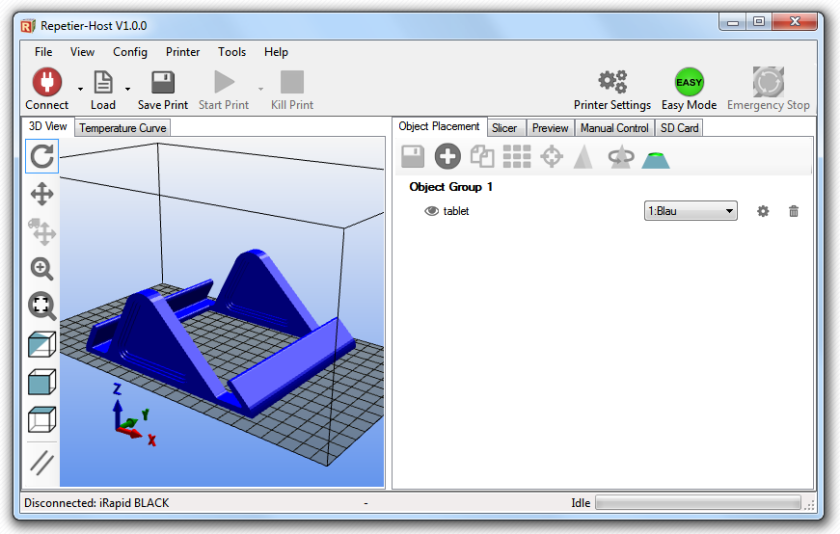
Task: Expand the Connect button dropdown arrow
Action: (80, 89)
